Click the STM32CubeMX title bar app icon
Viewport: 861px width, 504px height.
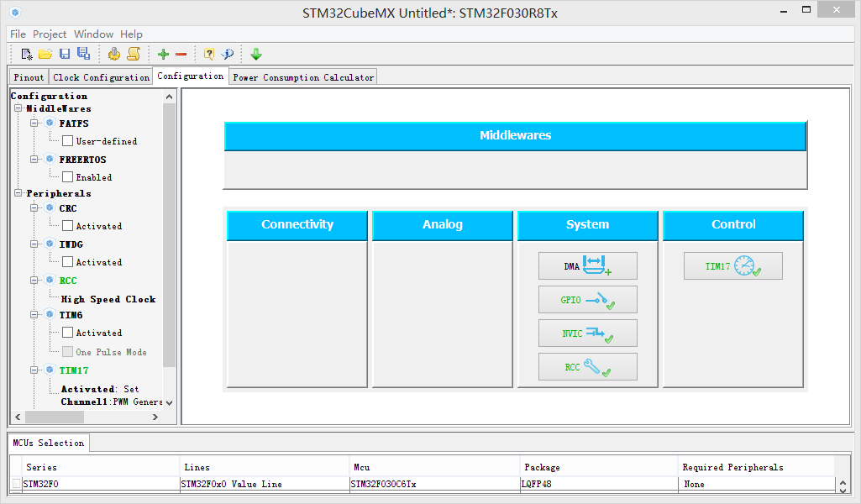15,12
